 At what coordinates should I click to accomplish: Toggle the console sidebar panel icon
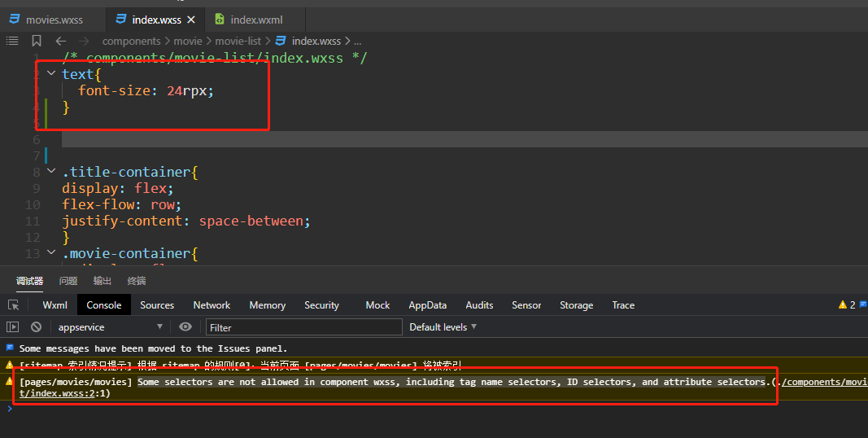13,327
